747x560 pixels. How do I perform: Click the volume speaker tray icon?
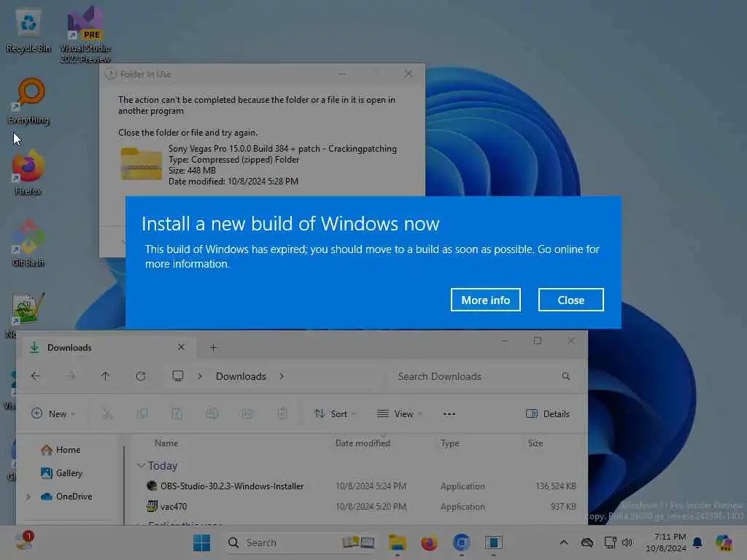[627, 542]
